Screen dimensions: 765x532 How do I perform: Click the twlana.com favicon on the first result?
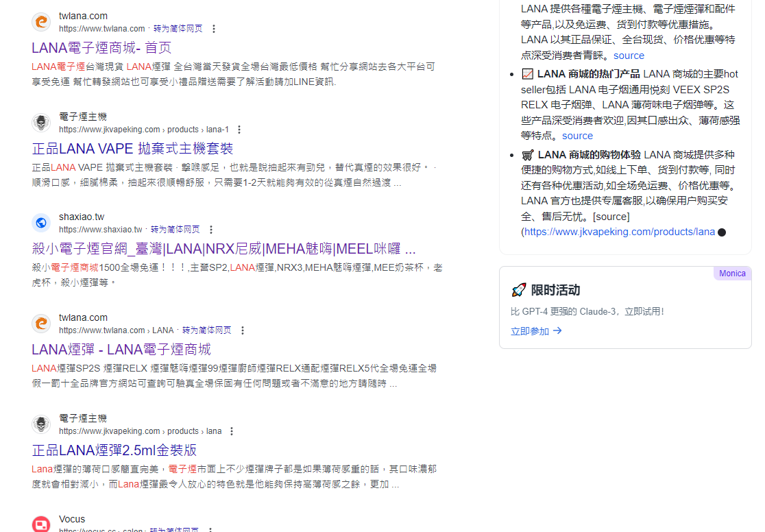click(x=41, y=22)
